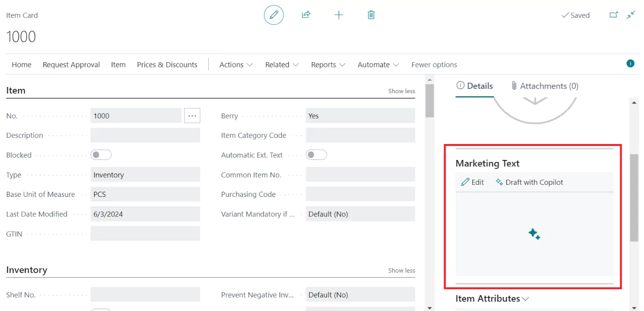Click the green information icon
644x311 pixels.
(630, 64)
